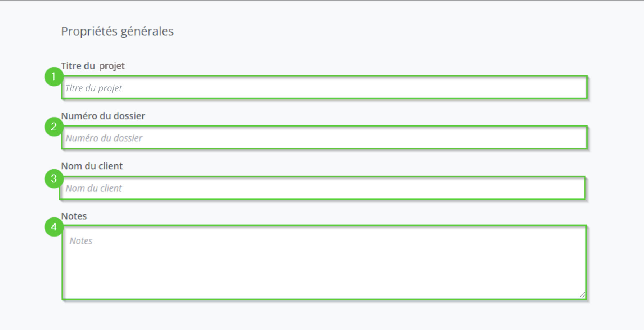The width and height of the screenshot is (644, 330).
Task: Click the italic 'Titre du projet' placeholder text
Action: click(93, 88)
